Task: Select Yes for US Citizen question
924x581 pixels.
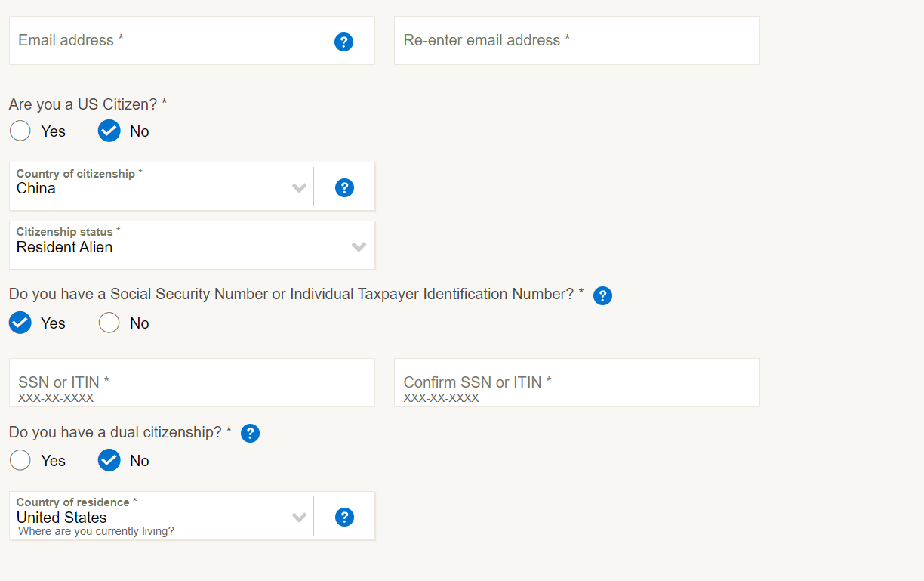Action: pos(20,131)
